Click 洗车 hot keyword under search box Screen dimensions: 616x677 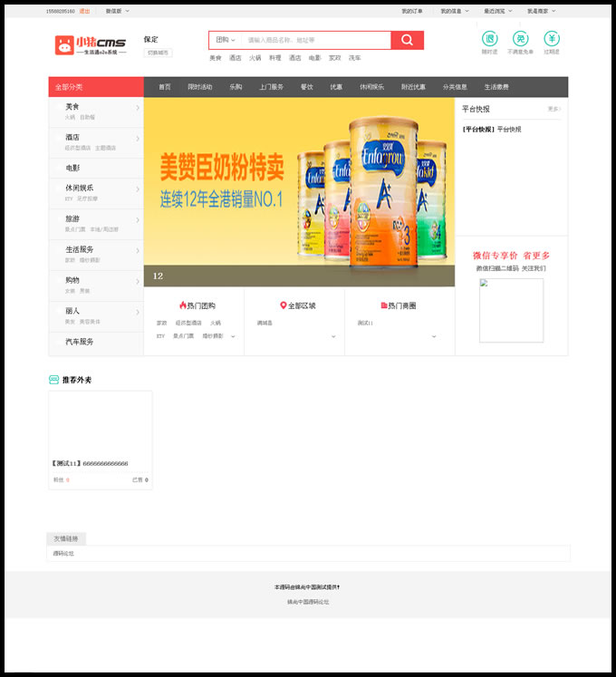click(x=354, y=58)
